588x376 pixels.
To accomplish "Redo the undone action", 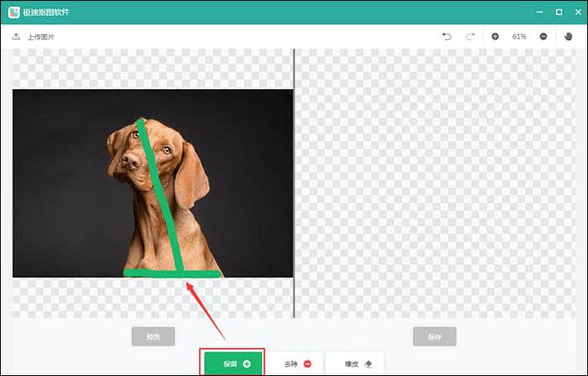I will click(x=470, y=36).
